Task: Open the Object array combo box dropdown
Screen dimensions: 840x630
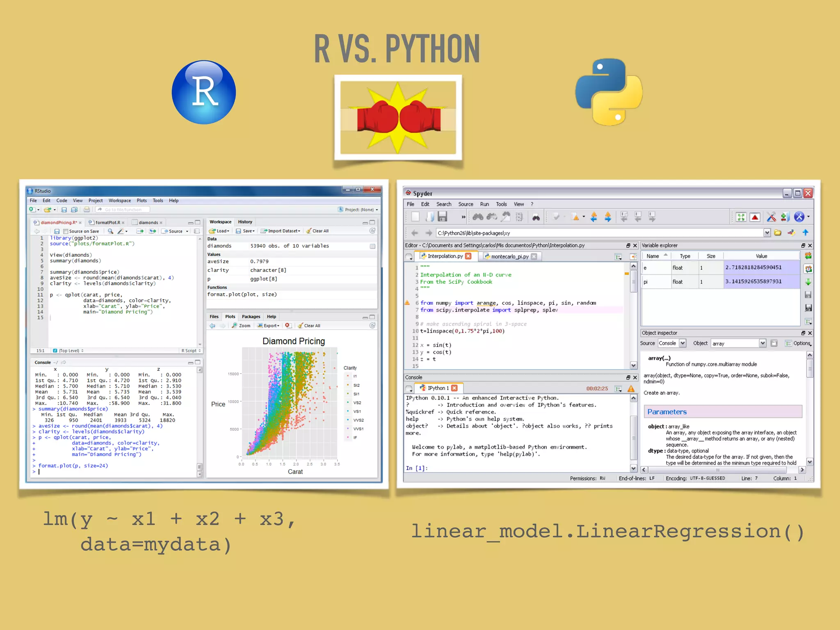Action: (762, 343)
